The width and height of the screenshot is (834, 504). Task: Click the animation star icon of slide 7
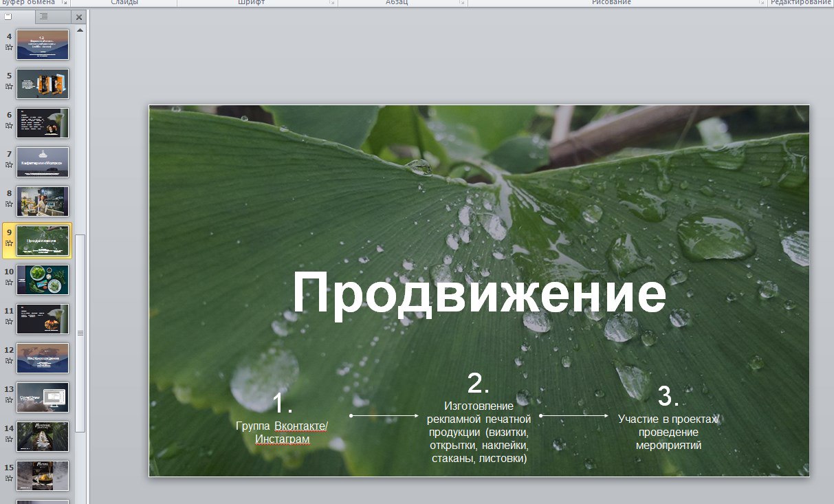click(9, 165)
